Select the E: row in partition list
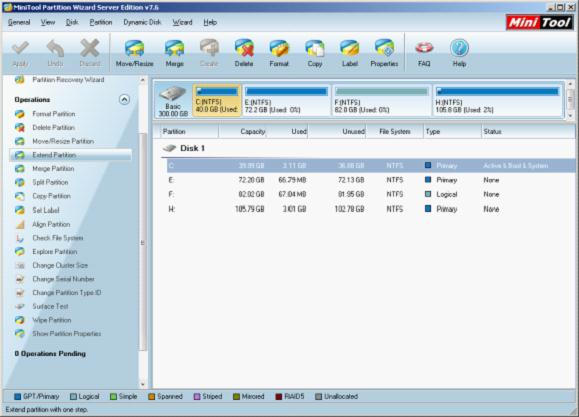 tap(370, 180)
